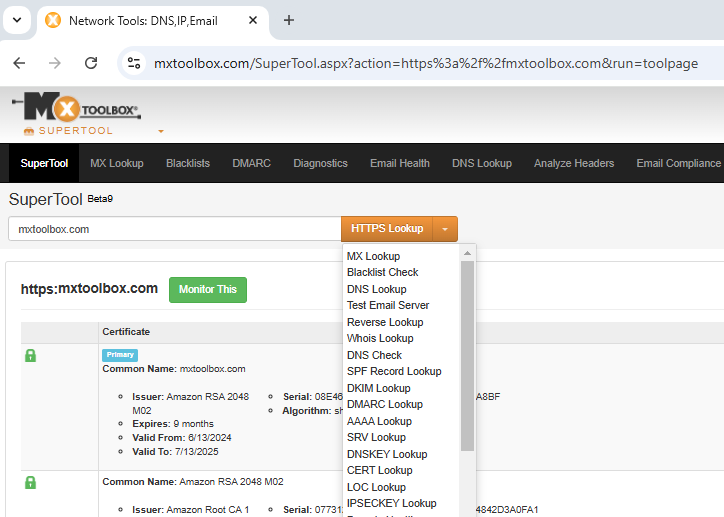Choose LOC Lookup from dropdown
The width and height of the screenshot is (724, 517).
(376, 487)
